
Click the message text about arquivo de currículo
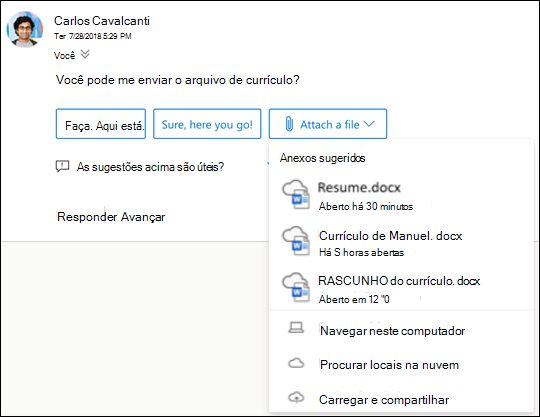pyautogui.click(x=178, y=80)
